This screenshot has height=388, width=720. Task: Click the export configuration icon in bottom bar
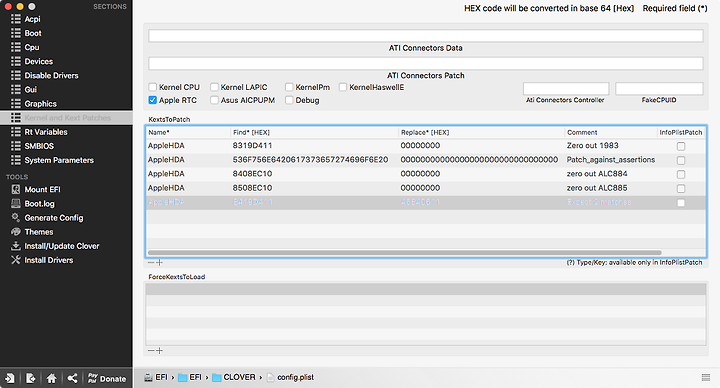point(30,378)
